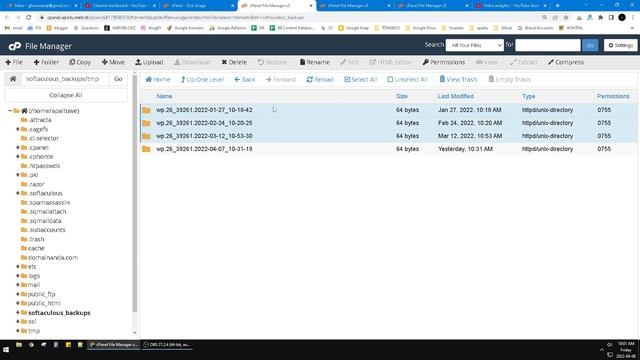Viewport: 640px width, 360px height.
Task: Click the Move toolbar button
Action: pos(113,62)
